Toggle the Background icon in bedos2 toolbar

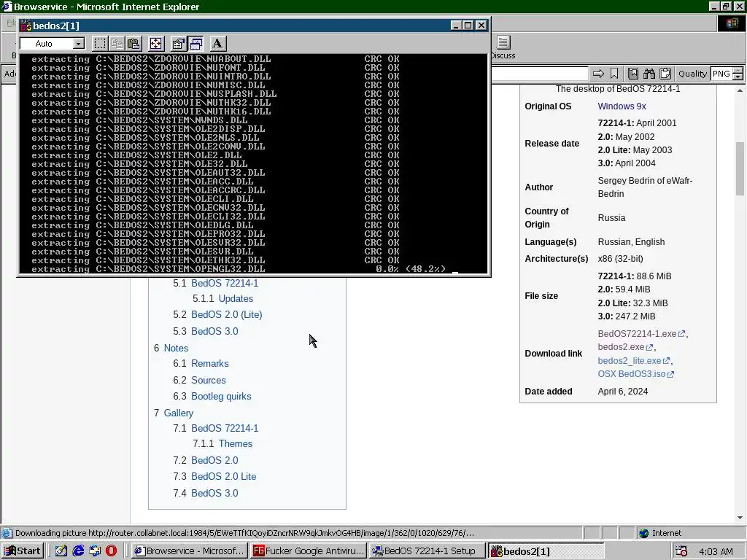click(196, 44)
